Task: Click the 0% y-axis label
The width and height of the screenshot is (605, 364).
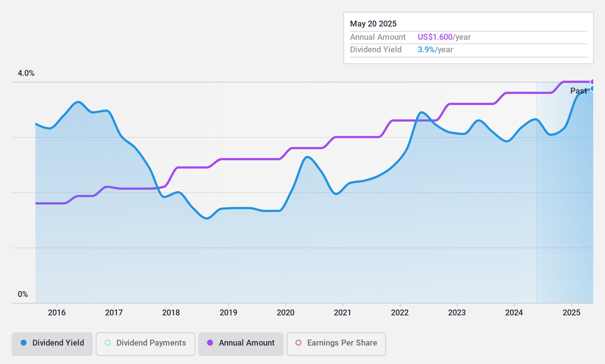Action: point(23,294)
